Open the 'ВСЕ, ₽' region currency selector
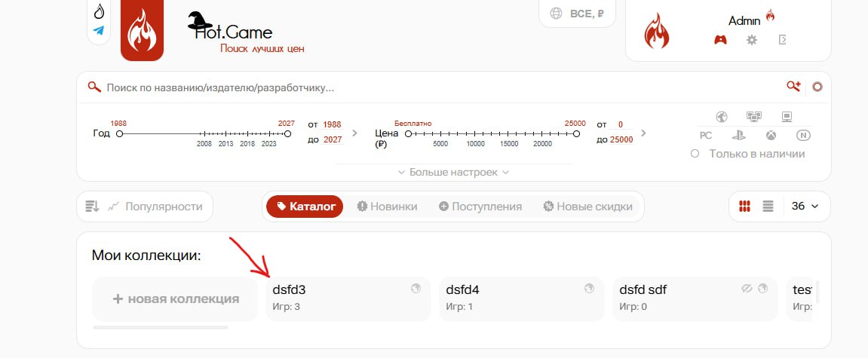This screenshot has width=868, height=358. 578,13
